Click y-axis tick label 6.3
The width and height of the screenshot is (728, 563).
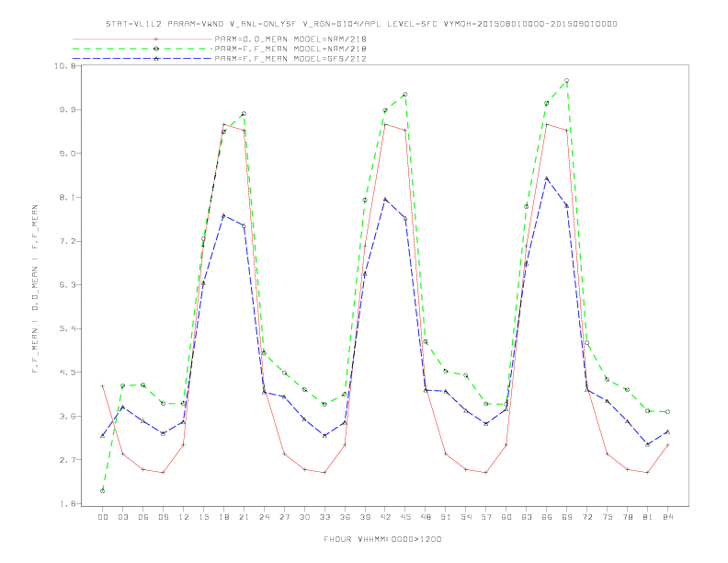click(x=67, y=285)
